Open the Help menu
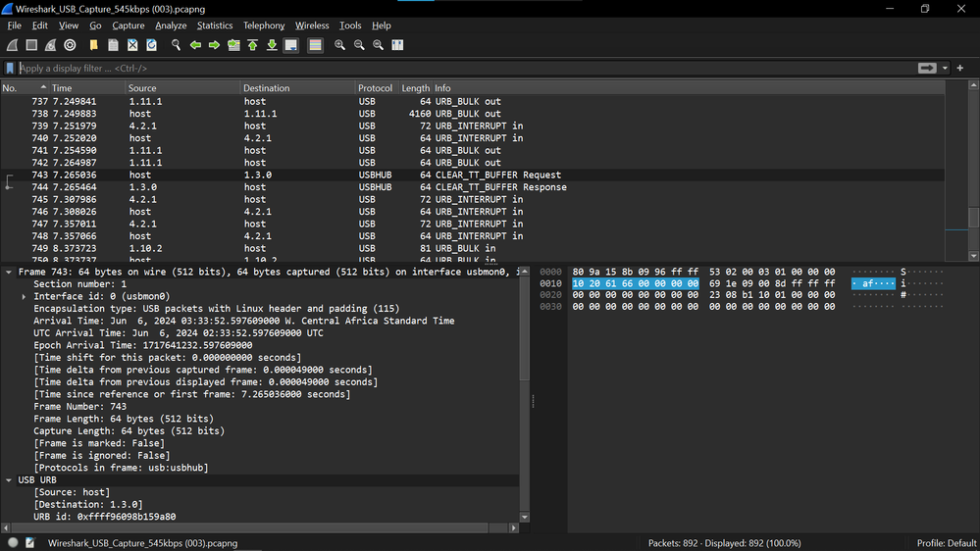 click(x=382, y=25)
